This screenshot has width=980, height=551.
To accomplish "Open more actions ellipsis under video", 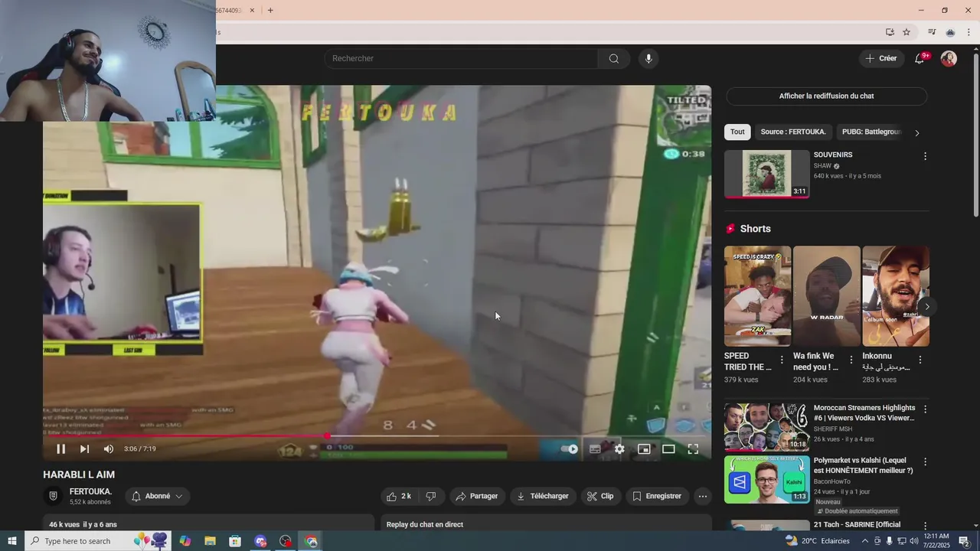I will pyautogui.click(x=703, y=496).
